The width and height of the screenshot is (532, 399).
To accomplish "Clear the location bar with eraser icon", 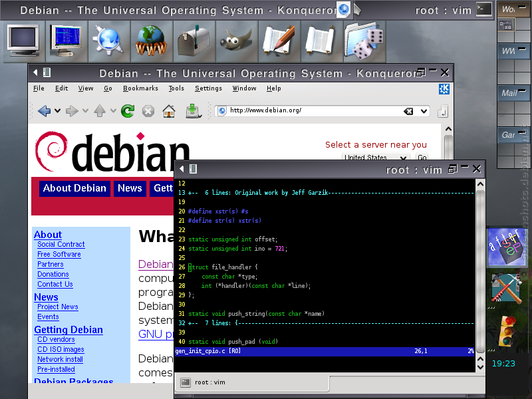I will tap(408, 111).
